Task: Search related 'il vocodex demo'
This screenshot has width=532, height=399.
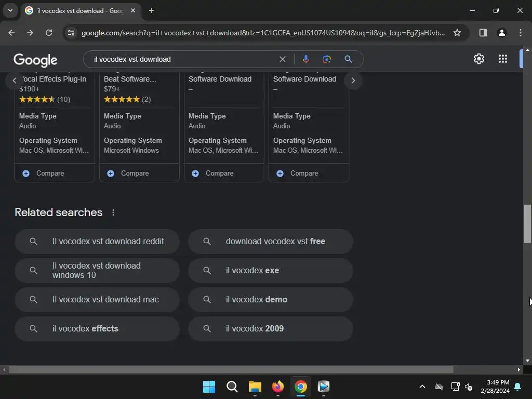Action: pos(270,300)
